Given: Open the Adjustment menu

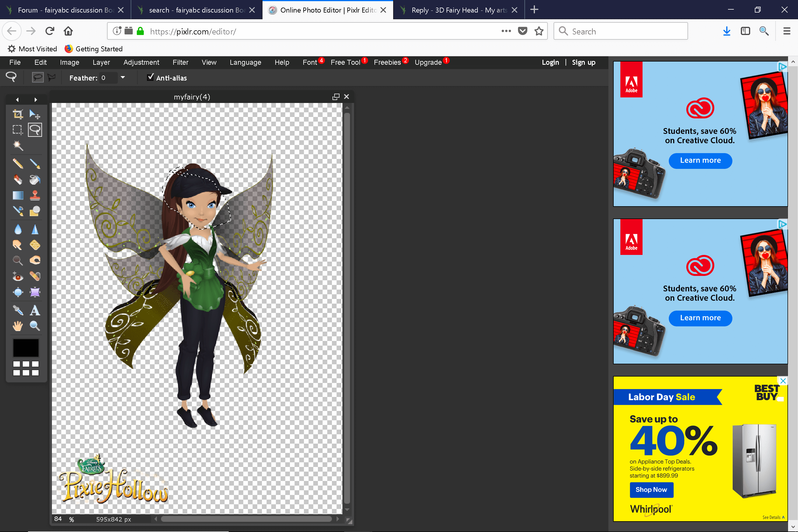Looking at the screenshot, I should click(x=141, y=62).
